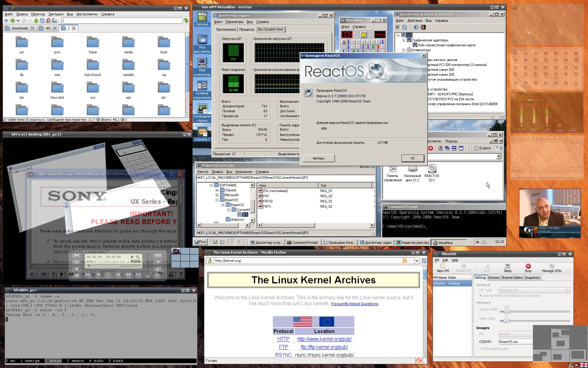Screen dimensions: 588x368
Task: Open Сетевое окружение desktop icon
Action: pyautogui.click(x=202, y=90)
